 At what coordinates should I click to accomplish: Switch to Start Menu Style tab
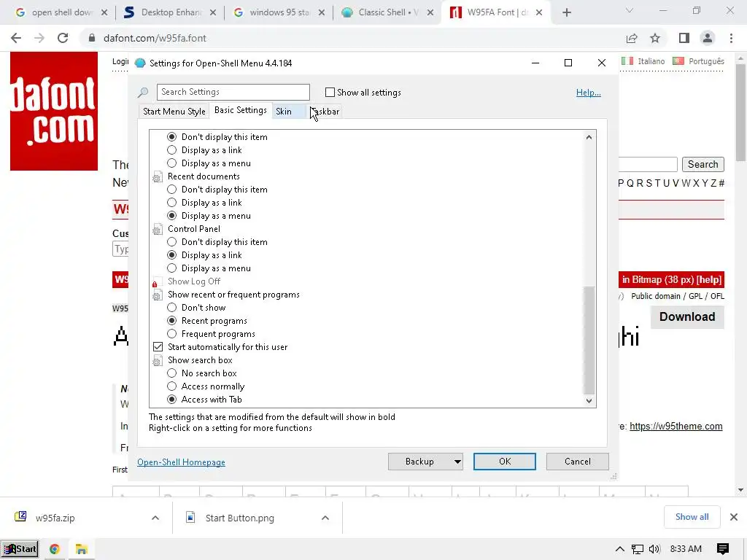(174, 112)
